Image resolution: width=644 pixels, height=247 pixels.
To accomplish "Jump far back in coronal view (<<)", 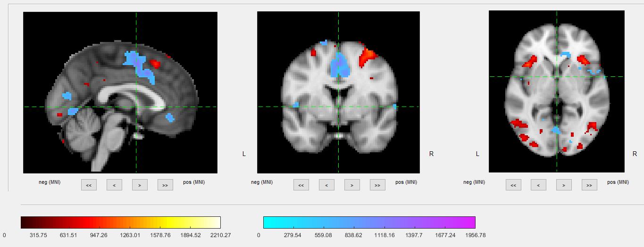I will [301, 185].
